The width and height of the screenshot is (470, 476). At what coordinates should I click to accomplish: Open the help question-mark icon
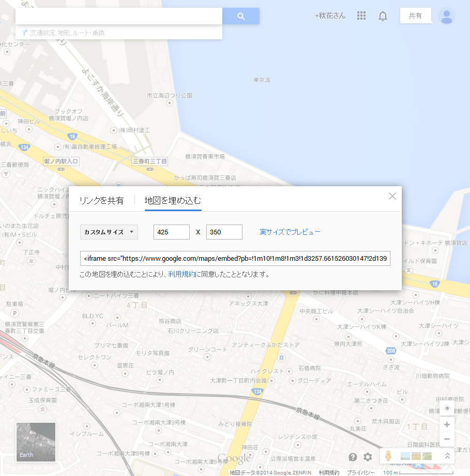(x=353, y=457)
